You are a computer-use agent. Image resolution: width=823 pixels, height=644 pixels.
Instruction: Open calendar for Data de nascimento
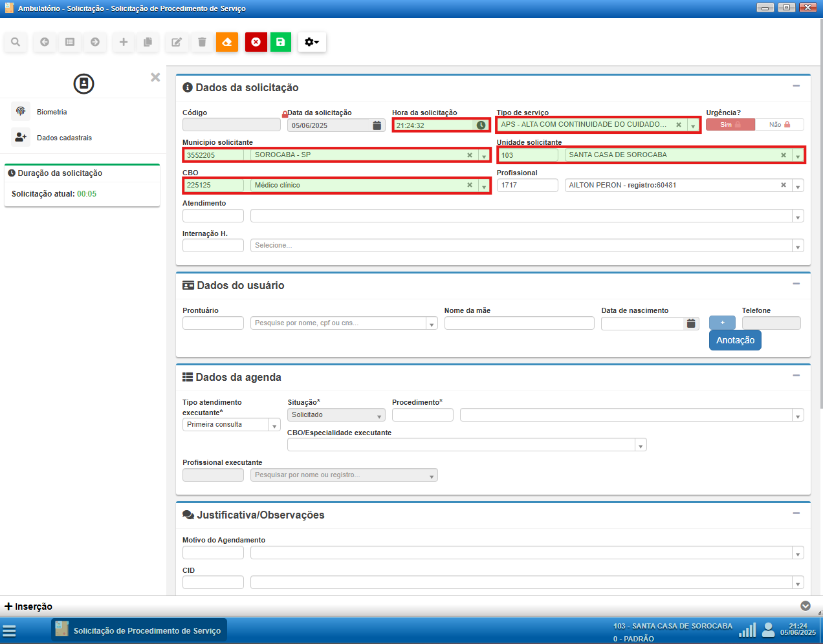click(x=691, y=323)
